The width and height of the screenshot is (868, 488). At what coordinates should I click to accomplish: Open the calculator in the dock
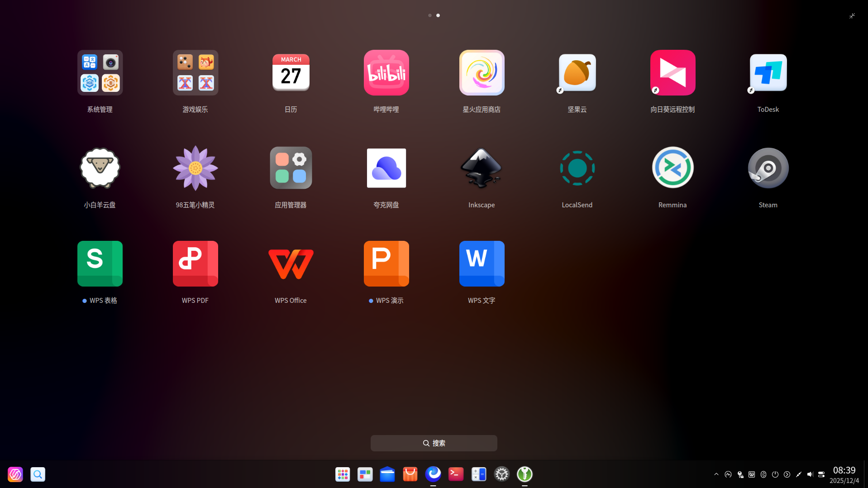click(x=479, y=474)
